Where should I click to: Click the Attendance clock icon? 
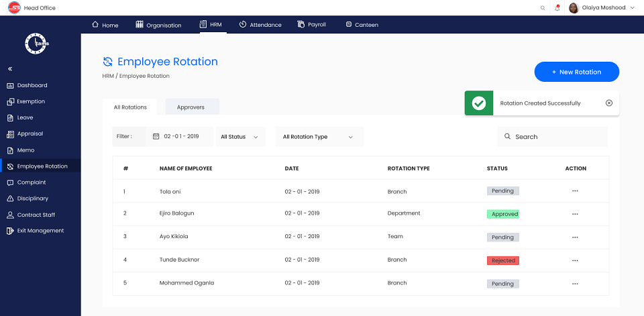(x=243, y=25)
